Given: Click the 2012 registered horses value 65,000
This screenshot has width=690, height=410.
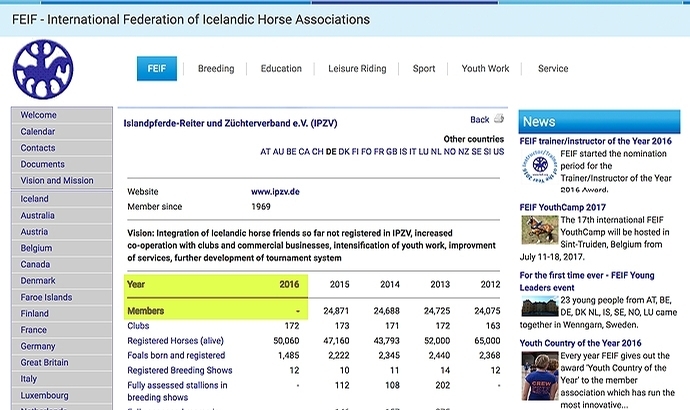Looking at the screenshot, I should pos(487,340).
